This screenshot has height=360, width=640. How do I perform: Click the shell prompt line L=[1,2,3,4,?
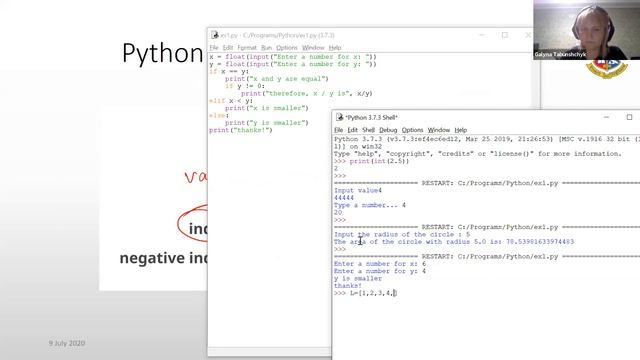pos(365,293)
